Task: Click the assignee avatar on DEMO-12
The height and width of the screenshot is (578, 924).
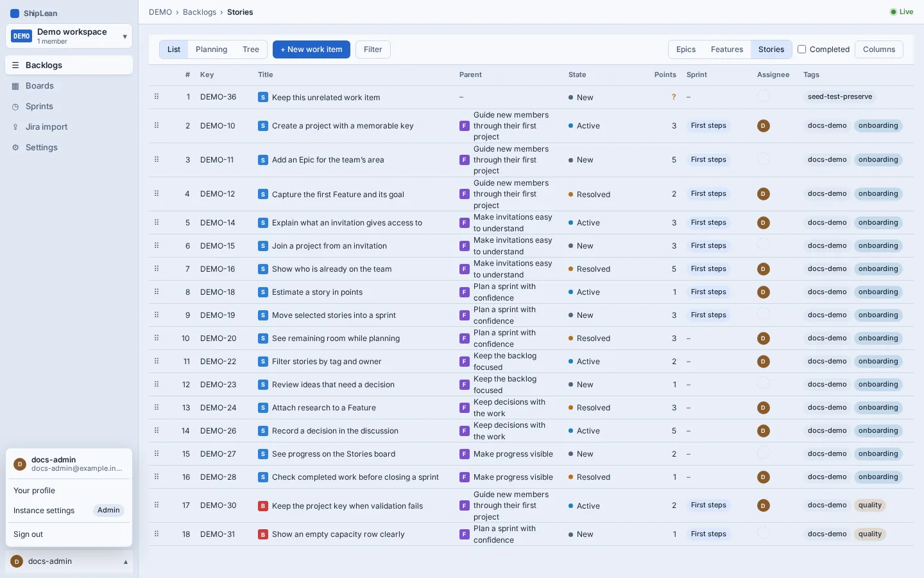Action: click(764, 194)
